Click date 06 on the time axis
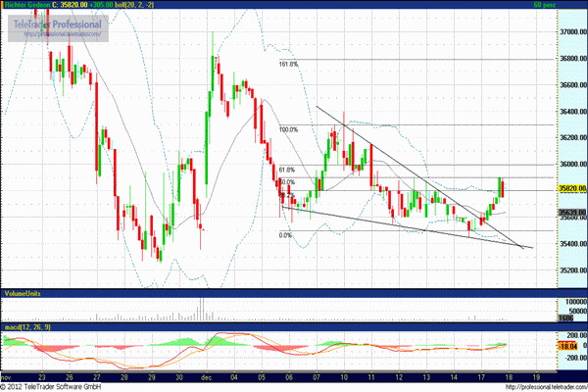 tap(289, 377)
